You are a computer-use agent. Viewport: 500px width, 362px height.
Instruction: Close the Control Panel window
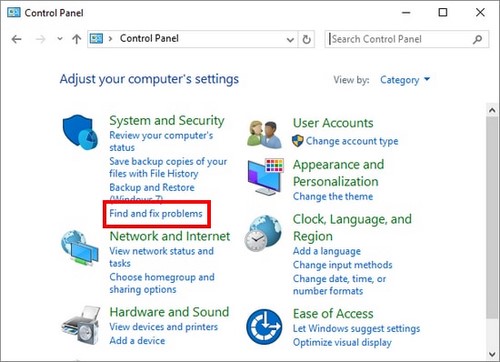480,13
